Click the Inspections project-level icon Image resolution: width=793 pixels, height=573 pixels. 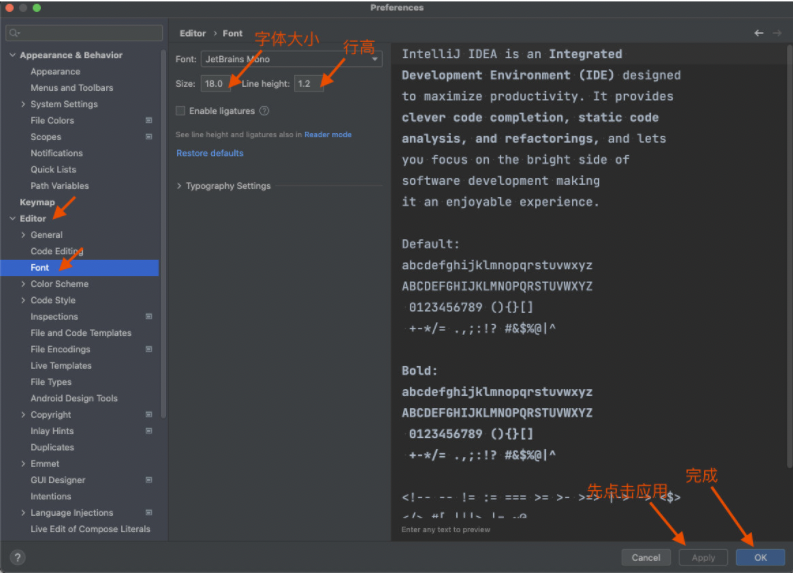coord(149,317)
